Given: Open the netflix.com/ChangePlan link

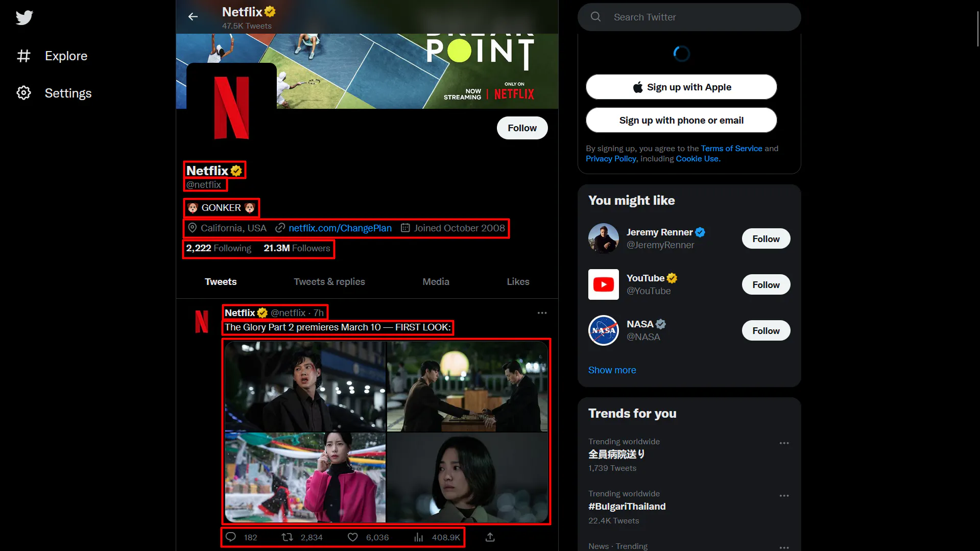Looking at the screenshot, I should [340, 228].
